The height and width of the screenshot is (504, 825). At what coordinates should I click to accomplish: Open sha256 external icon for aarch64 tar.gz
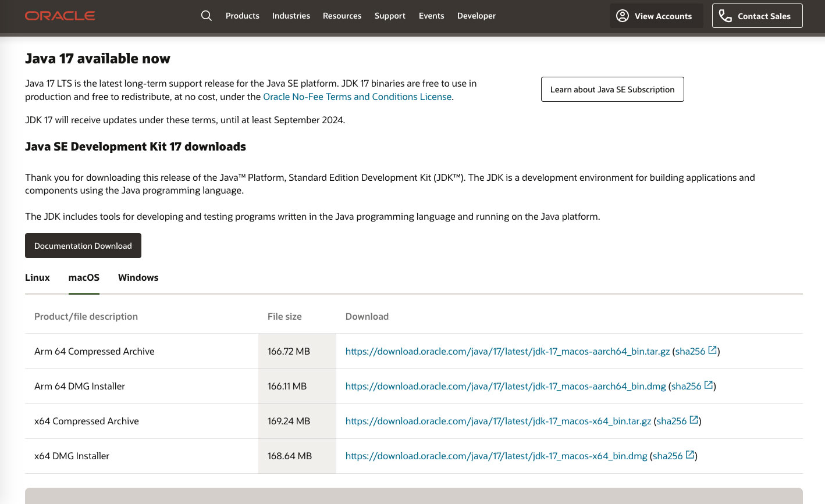[712, 351]
